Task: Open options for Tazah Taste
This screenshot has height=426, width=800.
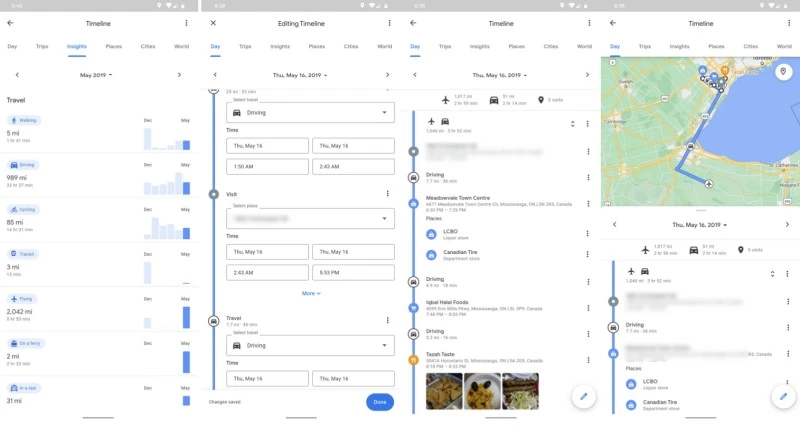Action: tap(588, 360)
